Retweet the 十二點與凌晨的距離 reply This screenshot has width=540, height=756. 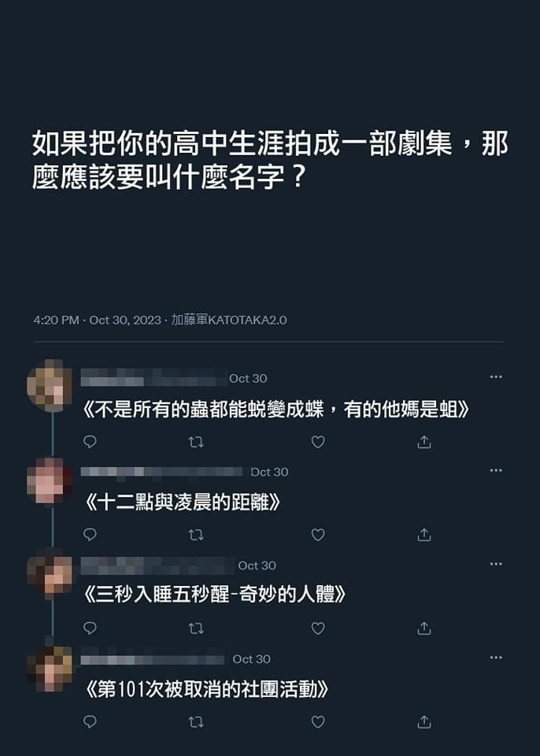click(x=196, y=535)
